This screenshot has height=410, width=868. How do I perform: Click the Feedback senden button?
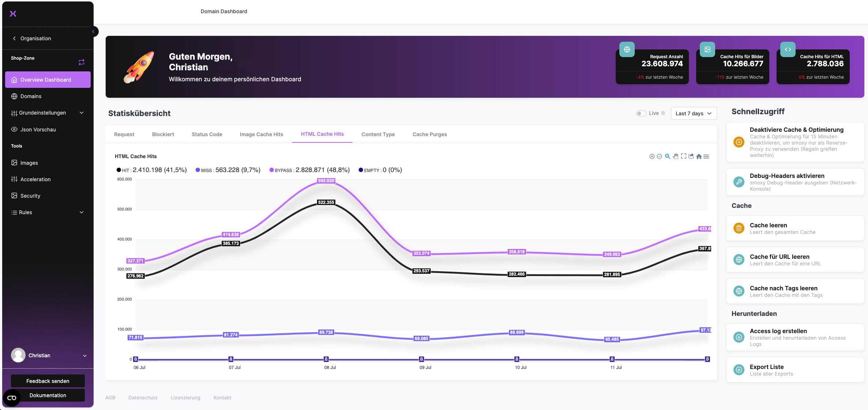48,381
